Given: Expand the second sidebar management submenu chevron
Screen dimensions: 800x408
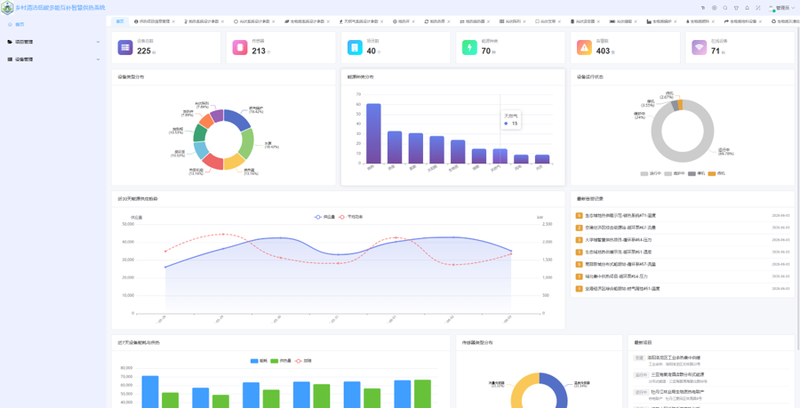Looking at the screenshot, I should click(98, 59).
